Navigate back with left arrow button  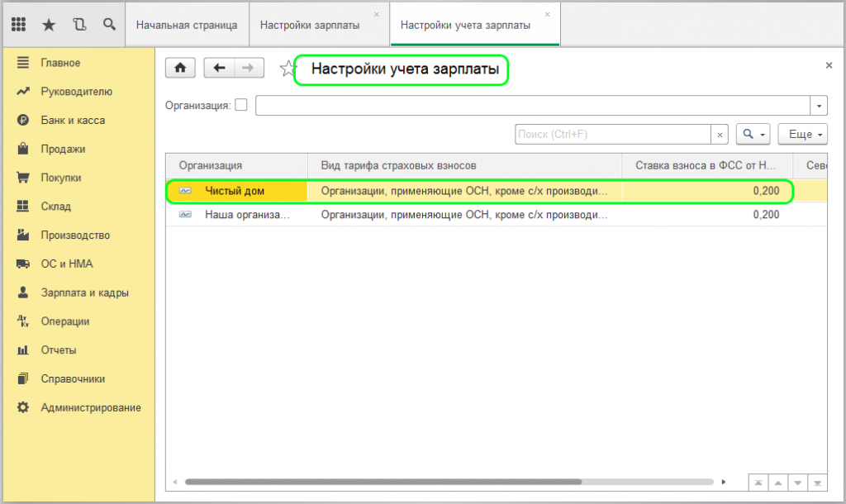[x=219, y=68]
